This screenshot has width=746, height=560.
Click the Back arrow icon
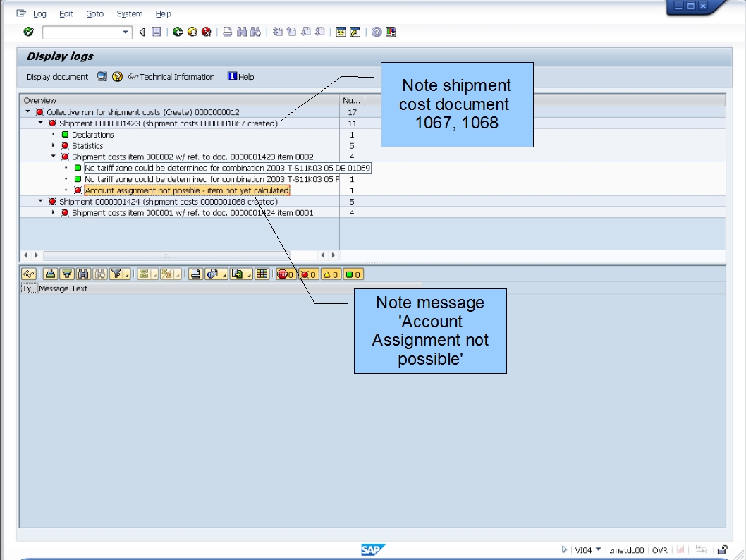[179, 32]
